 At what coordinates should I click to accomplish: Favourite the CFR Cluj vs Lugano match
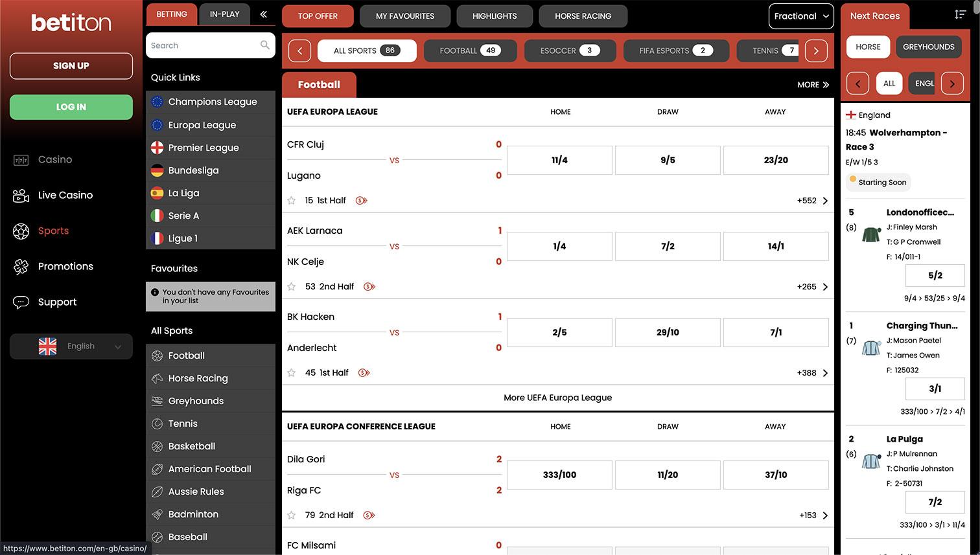[x=292, y=201]
